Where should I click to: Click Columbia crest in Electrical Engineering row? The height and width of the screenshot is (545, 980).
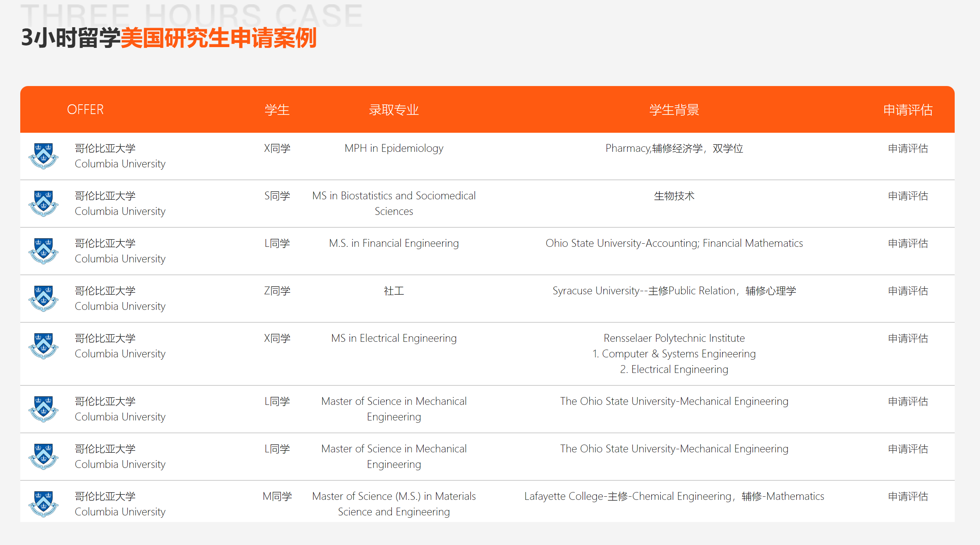tap(43, 346)
